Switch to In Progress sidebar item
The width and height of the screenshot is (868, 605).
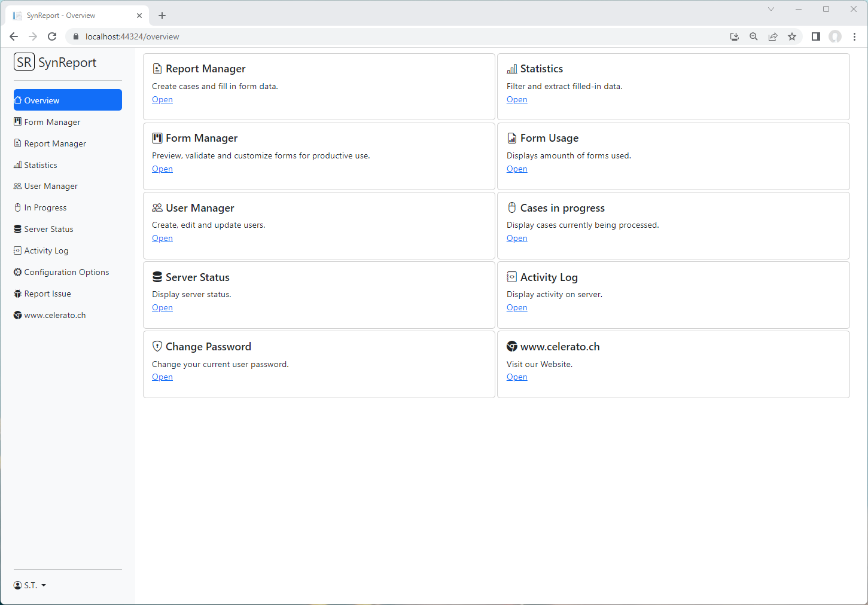45,207
